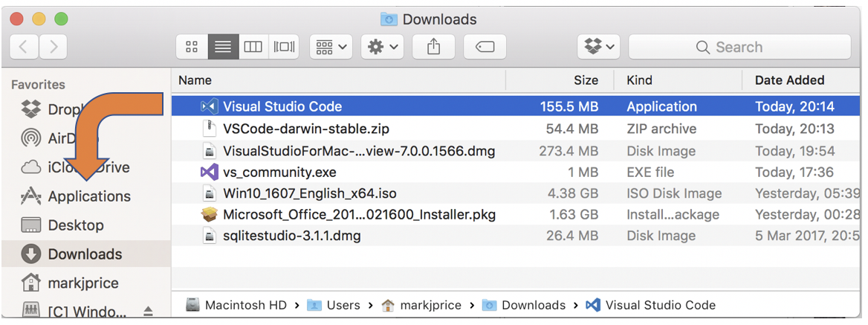The height and width of the screenshot is (325, 868).
Task: Click the Win10 ISO disk image icon
Action: point(209,194)
